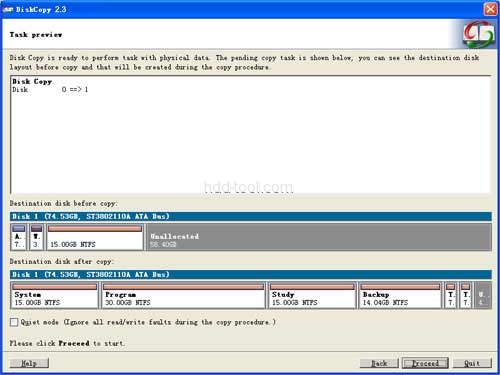The width and height of the screenshot is (500, 375).
Task: Click the DiskCopy title bar icon
Action: (8, 9)
